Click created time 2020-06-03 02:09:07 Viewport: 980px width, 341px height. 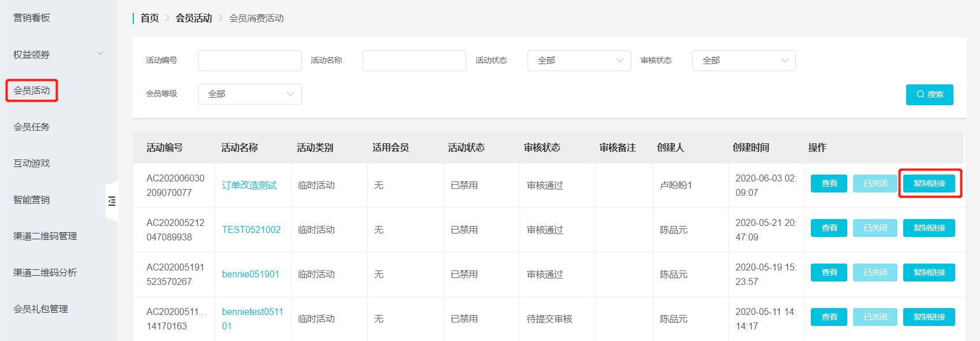pyautogui.click(x=766, y=186)
